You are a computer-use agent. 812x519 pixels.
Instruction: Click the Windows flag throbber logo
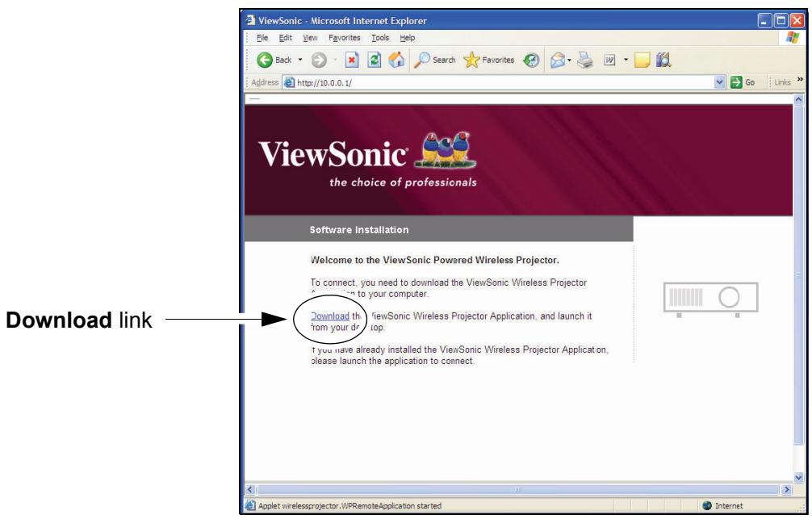pyautogui.click(x=793, y=38)
